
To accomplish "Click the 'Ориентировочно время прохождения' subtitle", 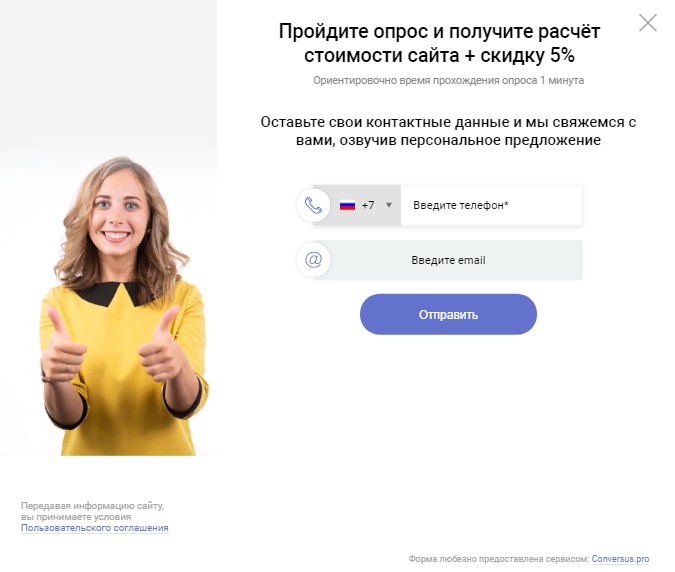I will click(448, 80).
